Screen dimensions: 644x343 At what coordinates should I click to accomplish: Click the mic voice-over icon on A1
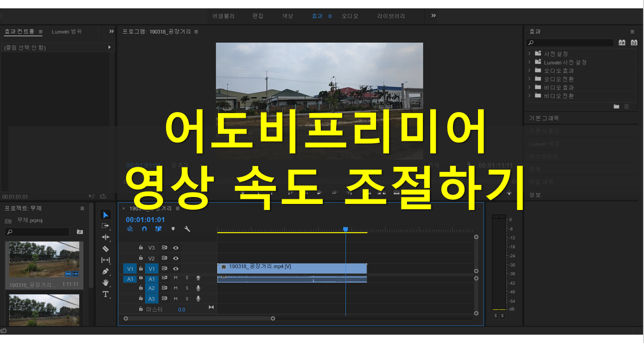click(198, 278)
